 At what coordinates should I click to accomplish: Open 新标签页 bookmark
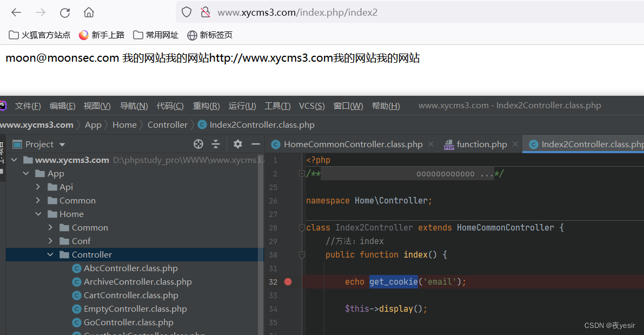click(x=209, y=35)
